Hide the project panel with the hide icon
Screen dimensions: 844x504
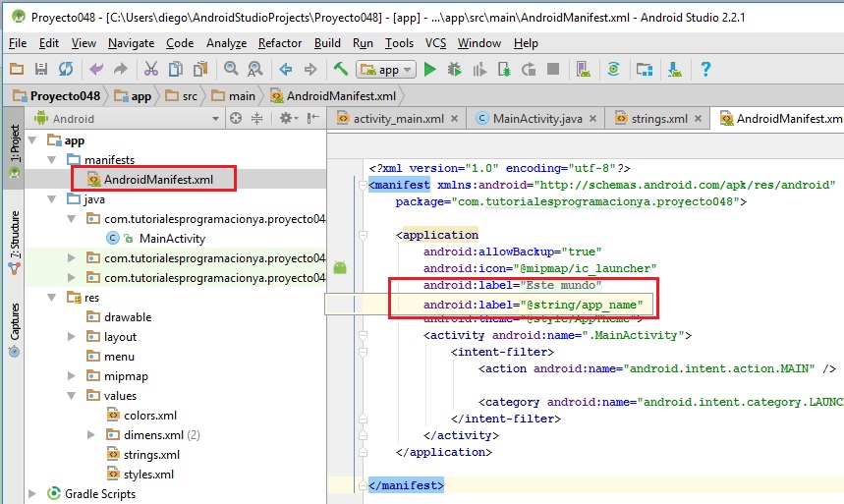(x=313, y=118)
